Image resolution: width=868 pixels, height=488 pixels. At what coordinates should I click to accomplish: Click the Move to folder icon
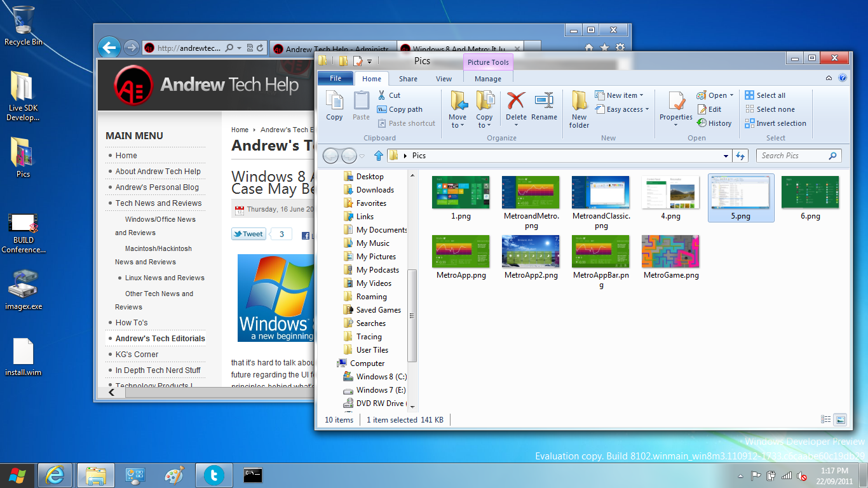pyautogui.click(x=458, y=100)
